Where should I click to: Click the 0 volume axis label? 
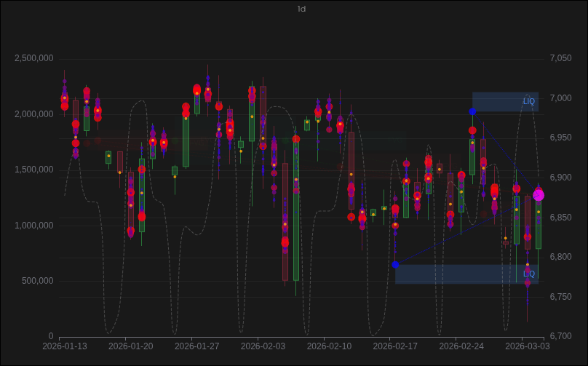coord(51,336)
